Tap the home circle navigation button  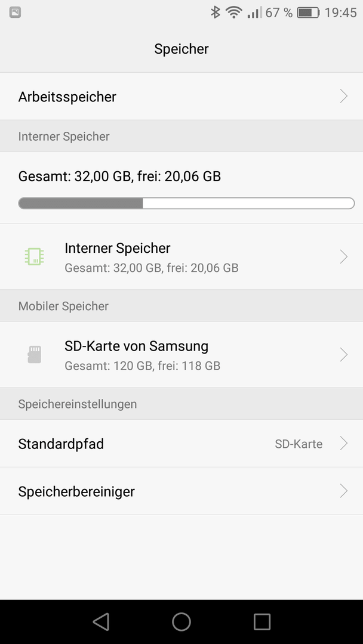point(181,621)
